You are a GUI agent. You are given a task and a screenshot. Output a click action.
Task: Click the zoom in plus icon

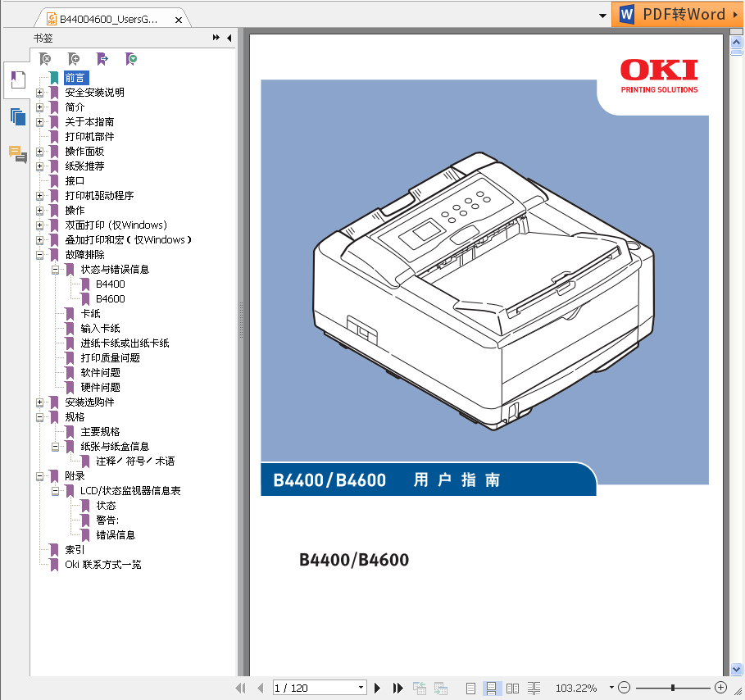pyautogui.click(x=720, y=687)
